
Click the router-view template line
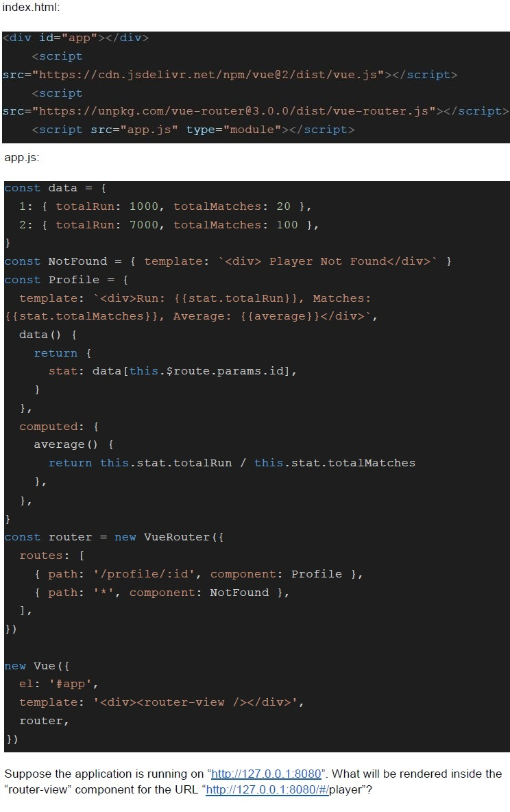click(162, 703)
